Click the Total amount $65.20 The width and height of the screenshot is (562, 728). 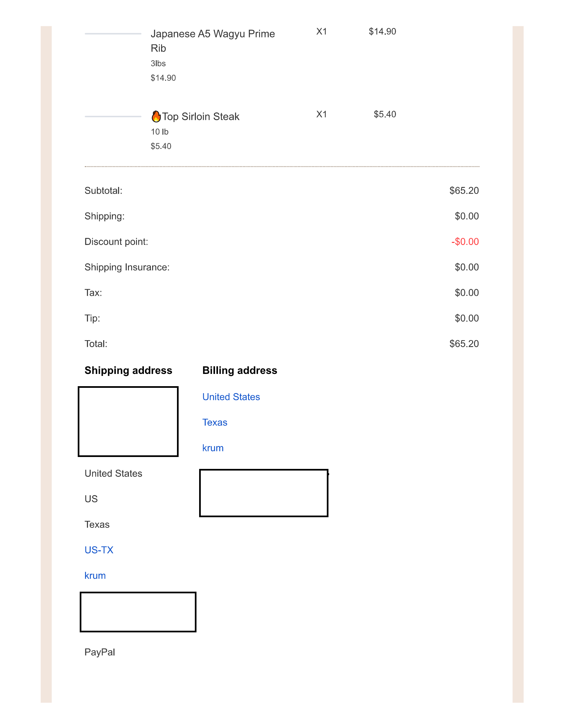coord(464,344)
